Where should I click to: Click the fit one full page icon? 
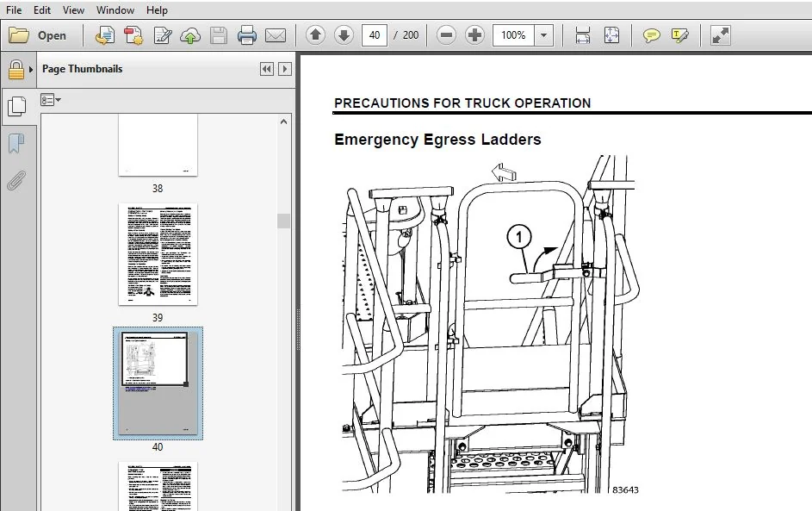point(611,35)
